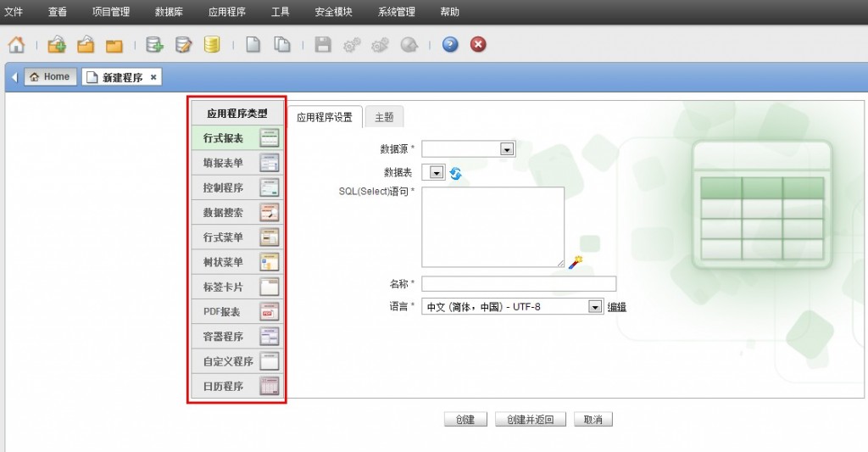Image resolution: width=868 pixels, height=452 pixels.
Task: Select the 标签卡片 application type
Action: [x=237, y=287]
